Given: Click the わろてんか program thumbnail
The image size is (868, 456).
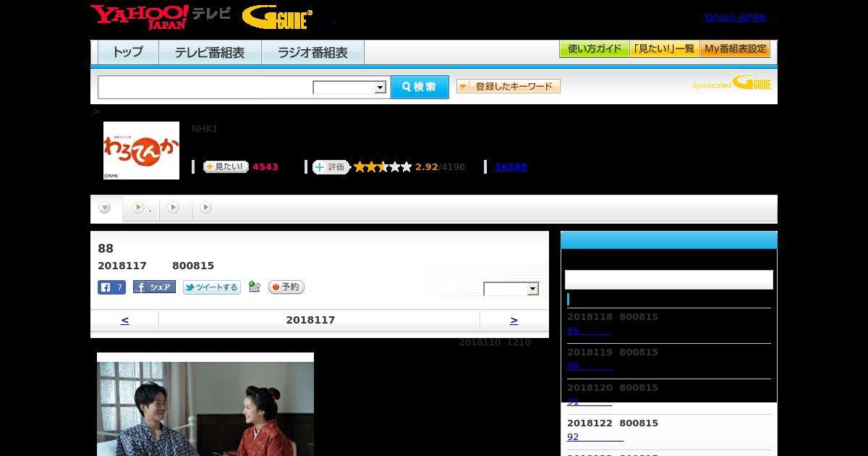Looking at the screenshot, I should pyautogui.click(x=141, y=150).
